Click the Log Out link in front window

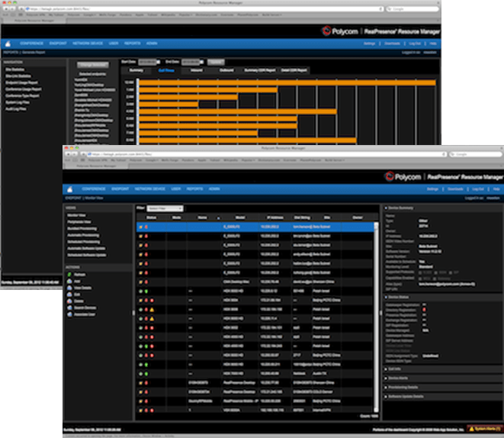pyautogui.click(x=477, y=189)
